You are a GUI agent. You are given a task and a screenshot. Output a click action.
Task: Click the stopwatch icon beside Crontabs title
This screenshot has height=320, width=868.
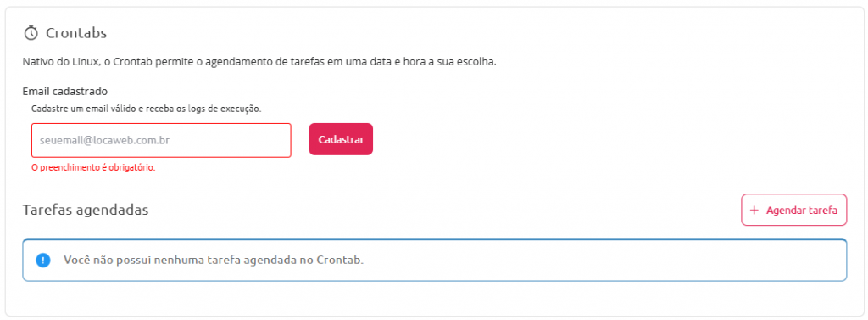(x=31, y=33)
